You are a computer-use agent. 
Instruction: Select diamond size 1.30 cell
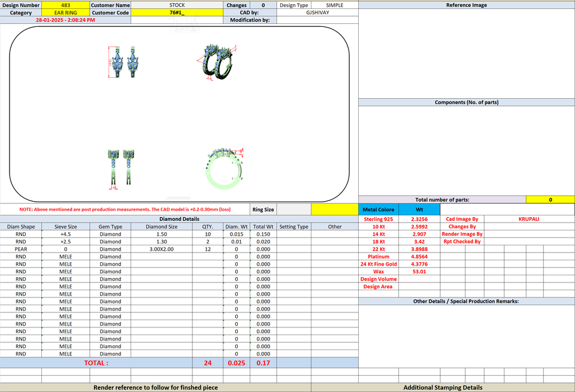coord(161,242)
